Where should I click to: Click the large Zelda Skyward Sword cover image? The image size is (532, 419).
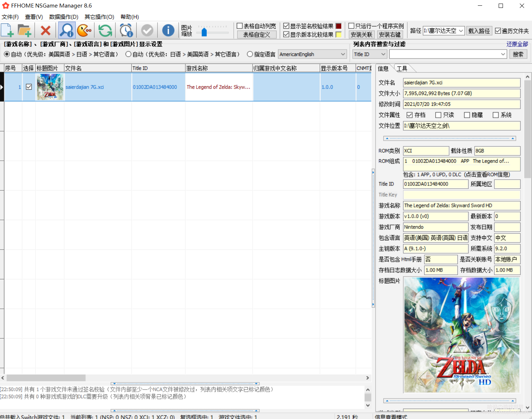461,335
